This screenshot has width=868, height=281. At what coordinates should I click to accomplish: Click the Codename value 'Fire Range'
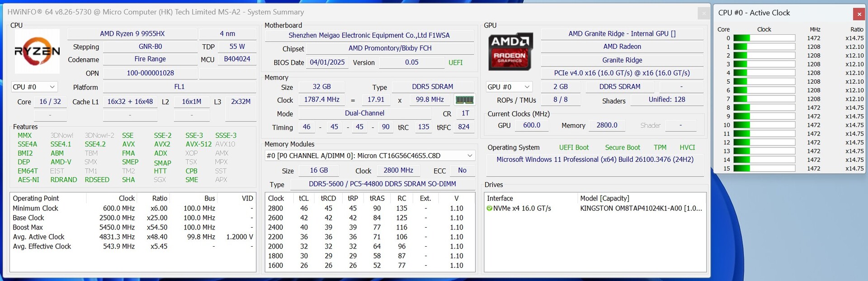tap(150, 59)
